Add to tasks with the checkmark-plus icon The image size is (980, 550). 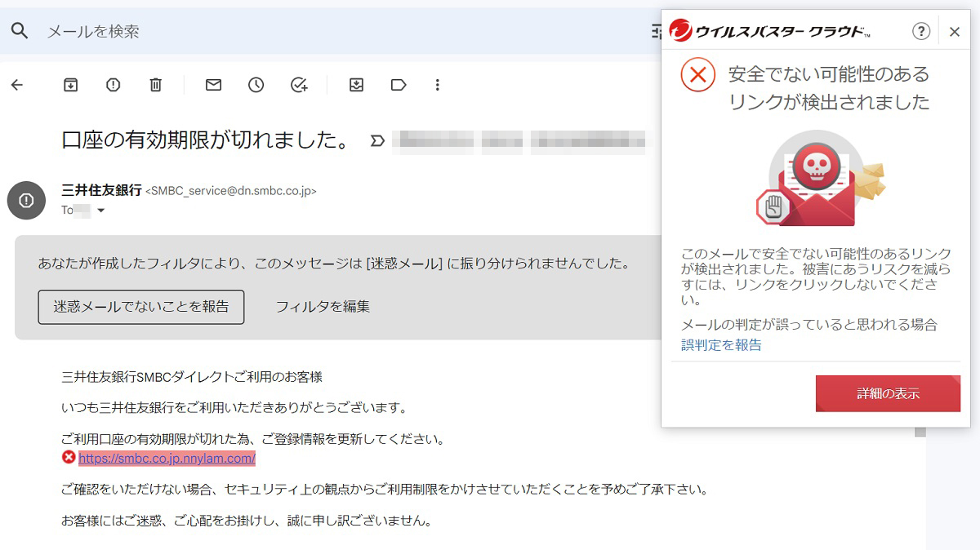point(299,85)
